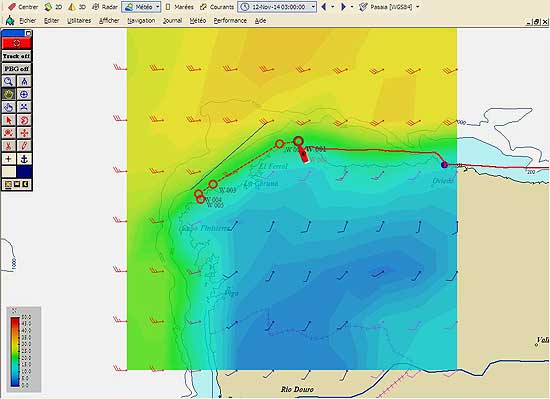Open the Pasaia WGS84 datum dropdown

coord(417,7)
